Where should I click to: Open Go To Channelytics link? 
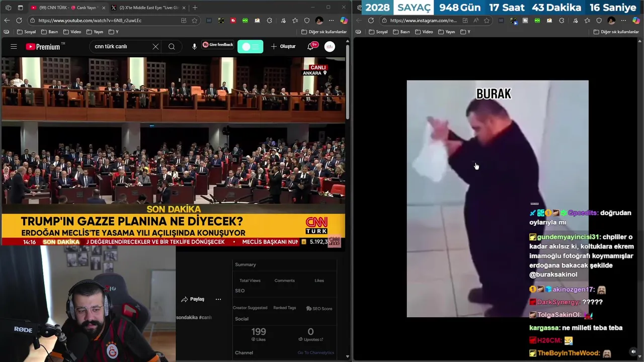tap(315, 352)
